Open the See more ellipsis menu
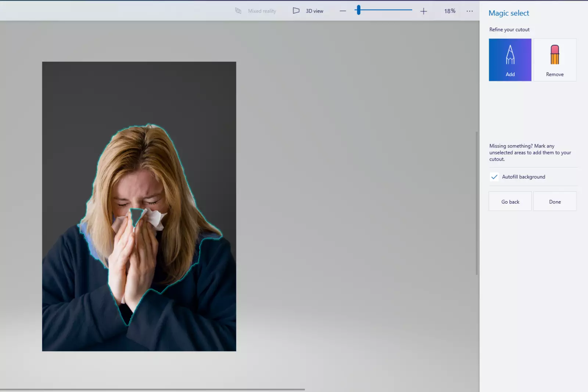Screen dimensions: 588x392 469,11
